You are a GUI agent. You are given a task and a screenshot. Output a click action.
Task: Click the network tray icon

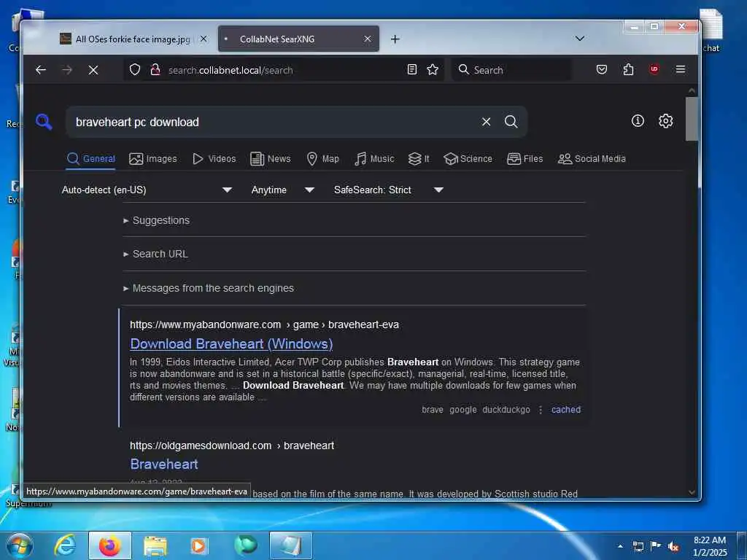(638, 546)
